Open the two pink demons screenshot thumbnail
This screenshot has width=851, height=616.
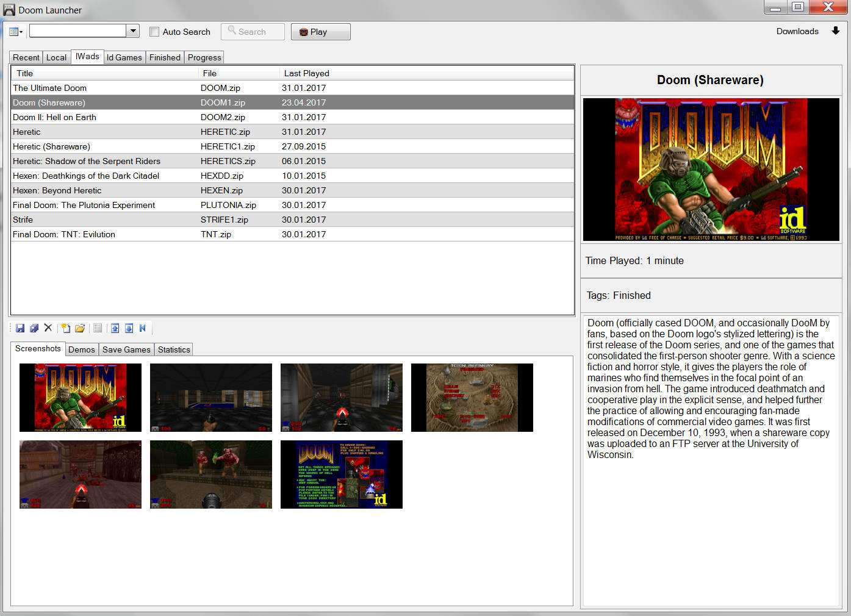(211, 475)
